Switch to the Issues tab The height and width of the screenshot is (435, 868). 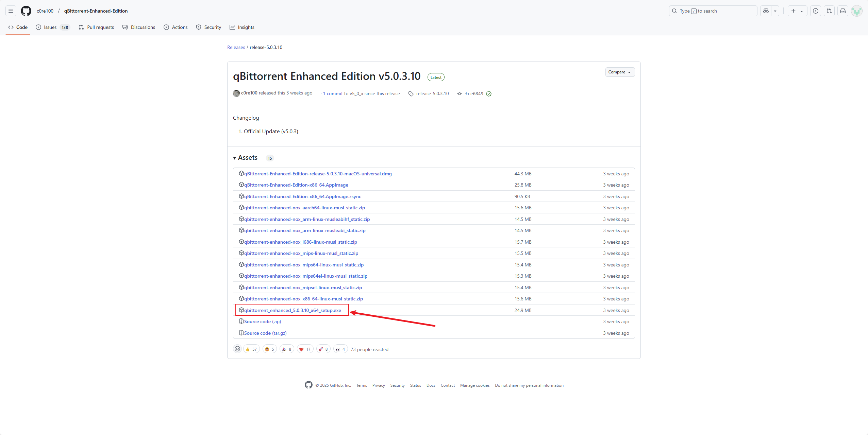(x=50, y=27)
